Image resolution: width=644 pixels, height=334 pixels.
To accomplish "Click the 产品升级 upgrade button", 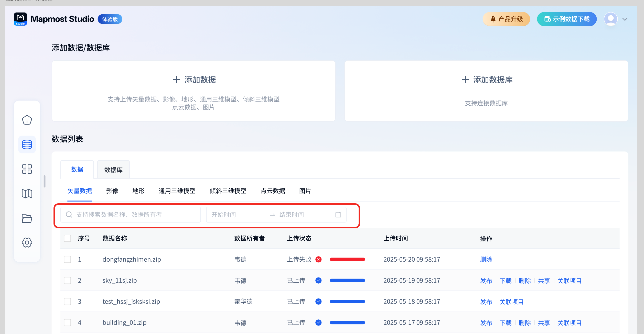I will (506, 19).
